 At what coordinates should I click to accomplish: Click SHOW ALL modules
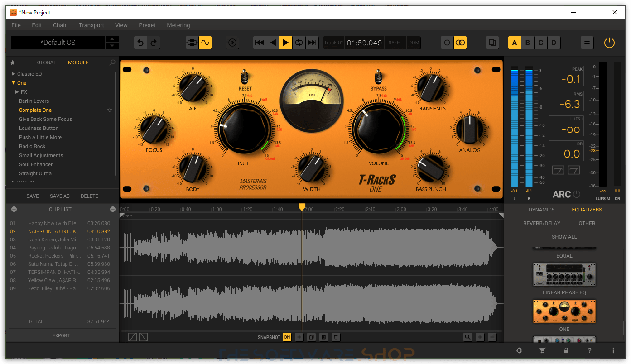[x=564, y=237]
